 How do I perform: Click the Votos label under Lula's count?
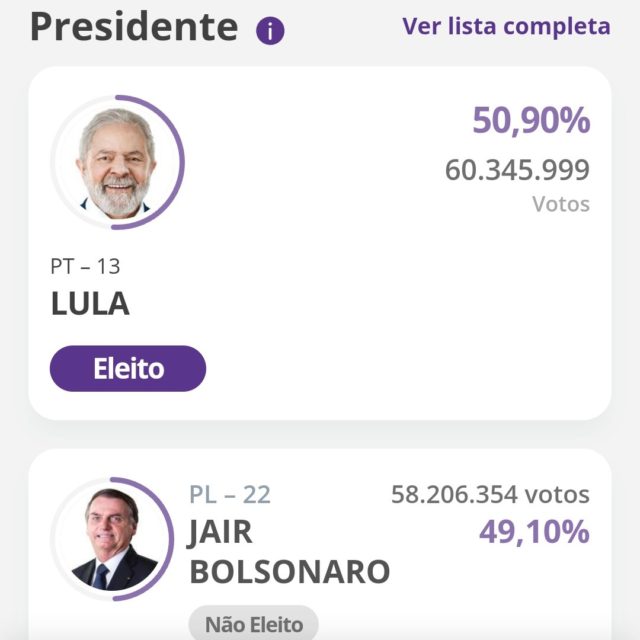[561, 204]
